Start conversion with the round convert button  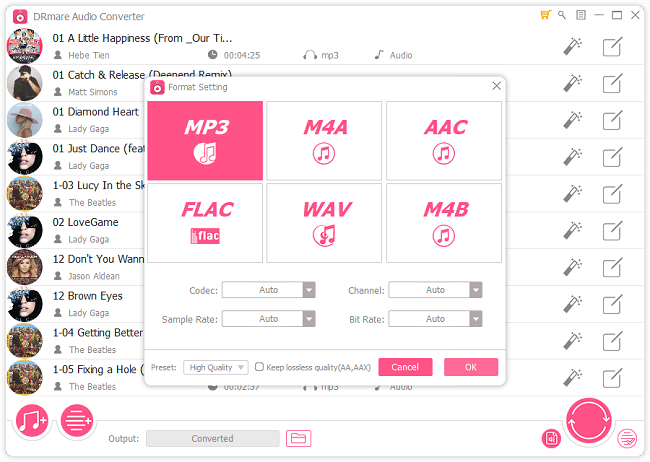click(589, 423)
